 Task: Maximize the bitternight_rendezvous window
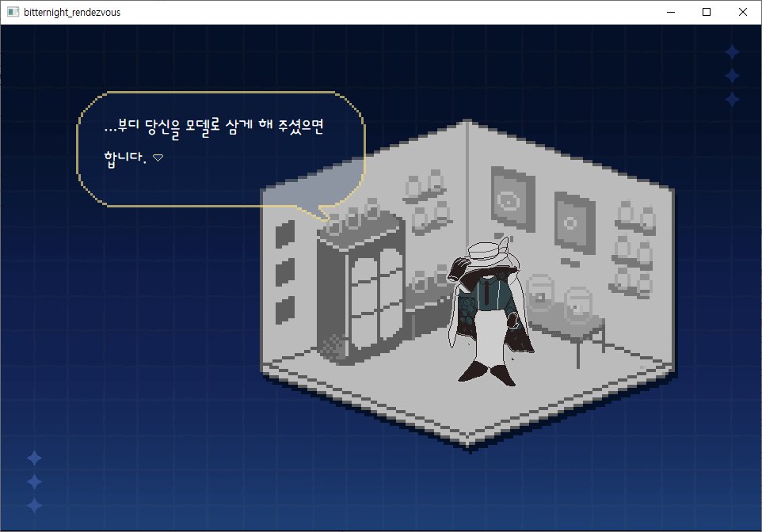(707, 12)
